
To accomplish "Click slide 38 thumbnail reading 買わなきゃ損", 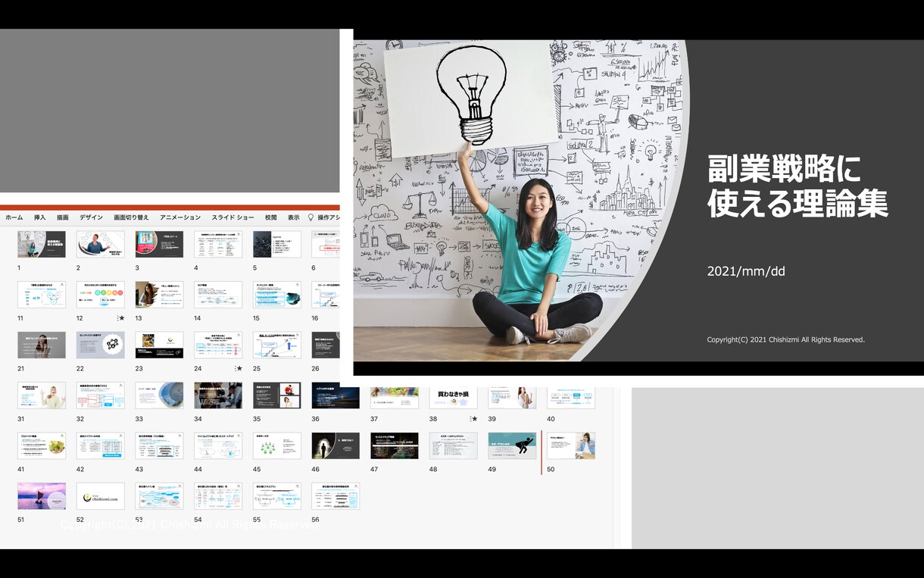I will tap(454, 398).
